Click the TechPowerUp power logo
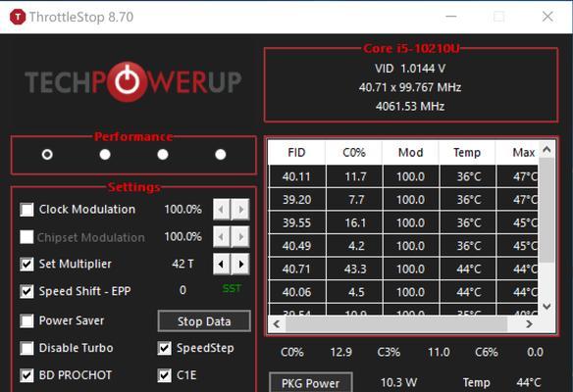The width and height of the screenshot is (573, 392). pos(127,81)
